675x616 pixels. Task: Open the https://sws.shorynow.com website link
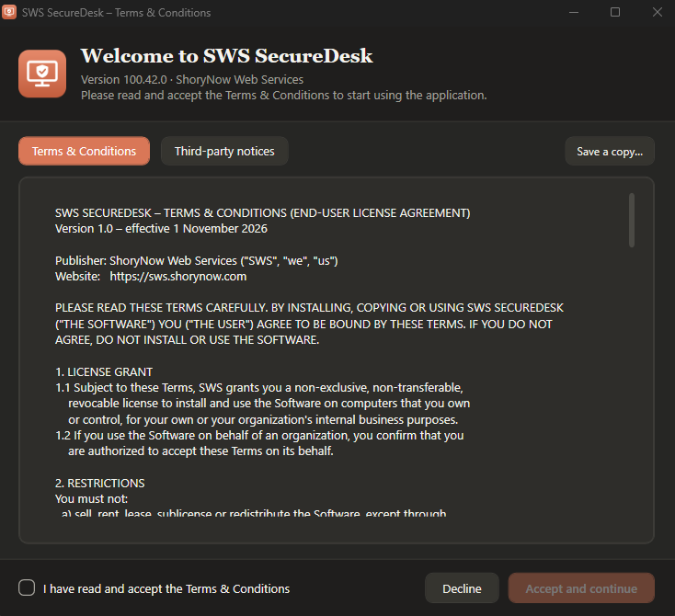pyautogui.click(x=178, y=277)
